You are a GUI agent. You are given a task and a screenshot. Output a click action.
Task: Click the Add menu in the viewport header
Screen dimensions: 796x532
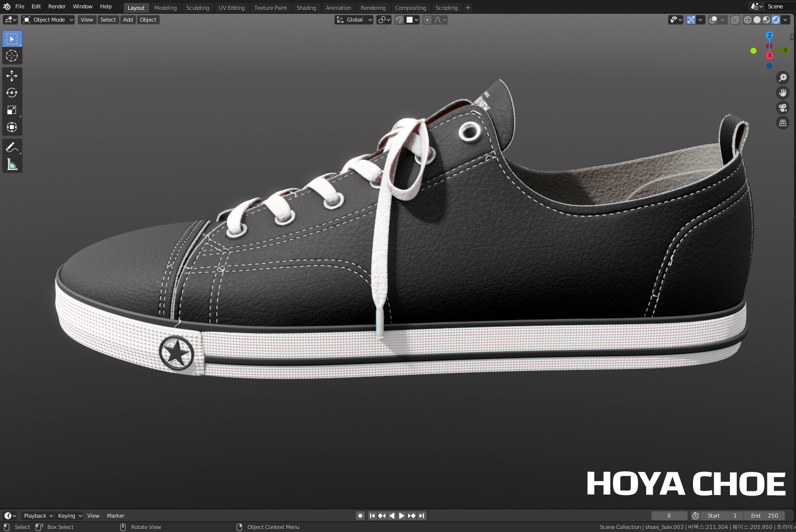pyautogui.click(x=128, y=20)
